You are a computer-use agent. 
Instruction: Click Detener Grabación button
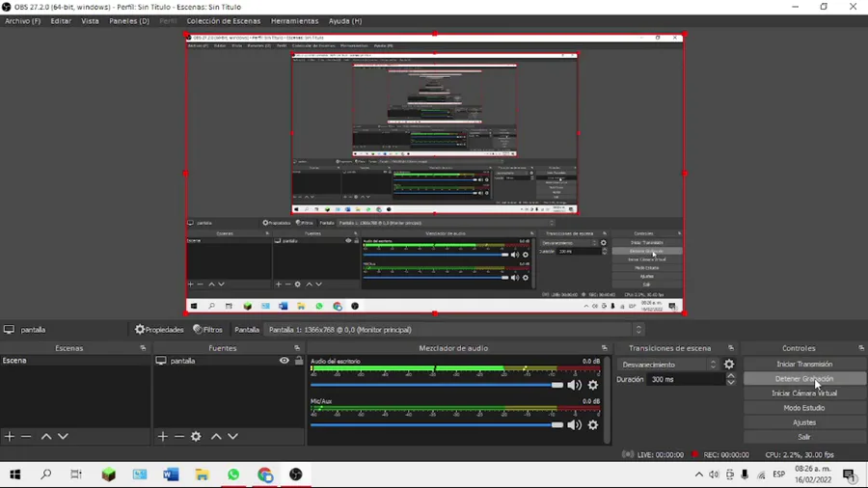click(x=803, y=379)
